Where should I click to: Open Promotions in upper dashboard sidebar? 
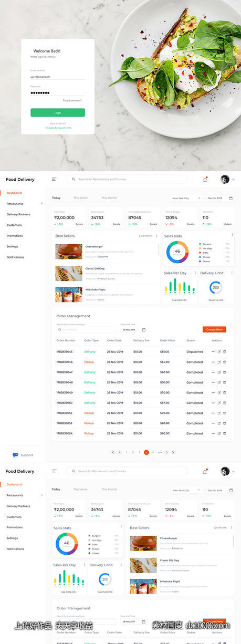[15, 236]
